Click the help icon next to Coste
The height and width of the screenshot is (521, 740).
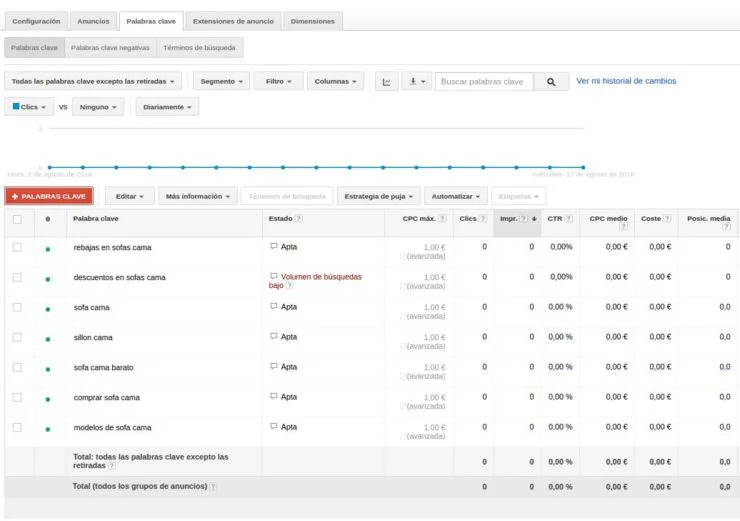coord(667,218)
